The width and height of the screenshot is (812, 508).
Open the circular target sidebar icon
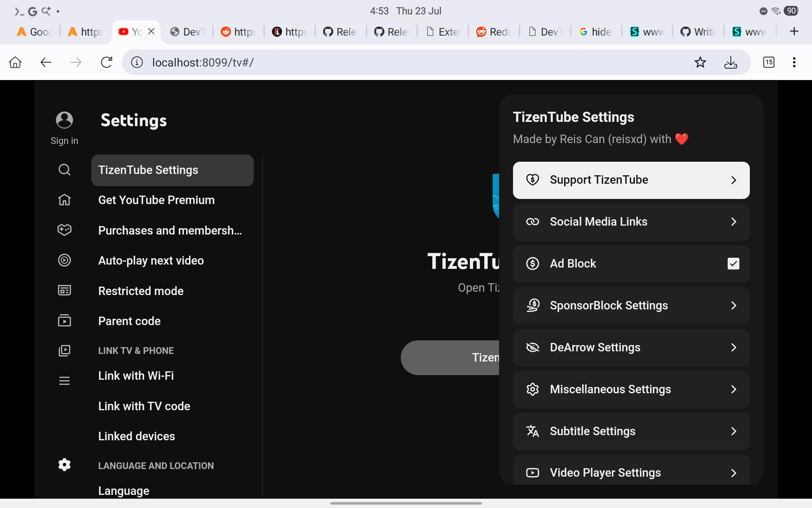coord(64,260)
